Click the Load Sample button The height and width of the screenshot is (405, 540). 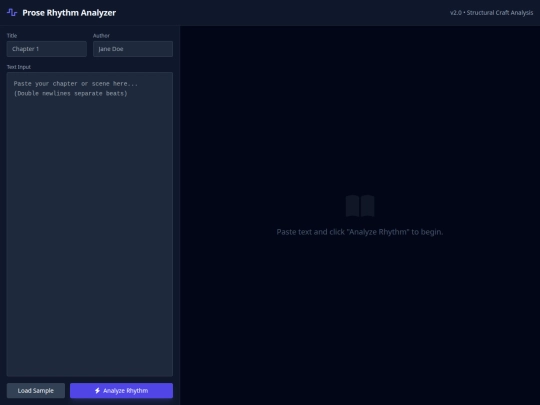point(36,391)
